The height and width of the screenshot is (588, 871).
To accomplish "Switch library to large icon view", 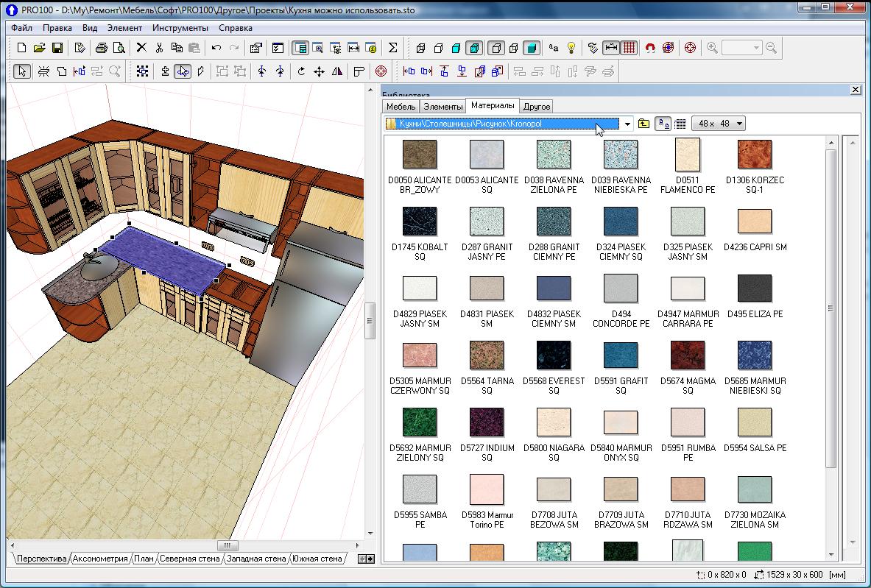I will [663, 124].
